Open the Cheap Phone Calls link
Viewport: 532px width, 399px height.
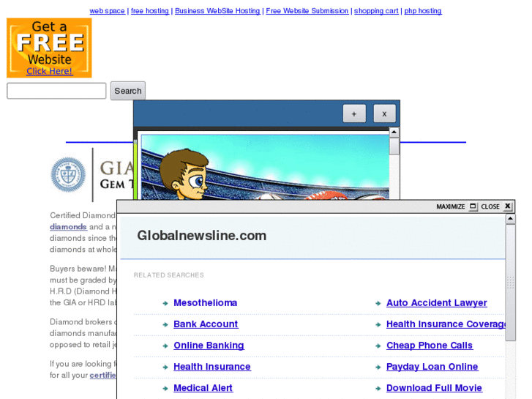(x=430, y=346)
